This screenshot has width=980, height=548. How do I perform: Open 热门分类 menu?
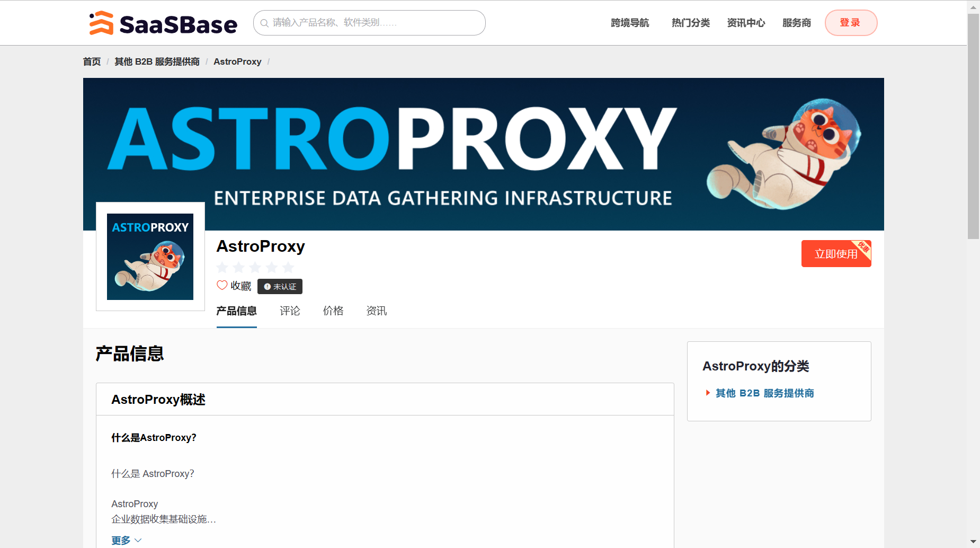[x=691, y=23]
